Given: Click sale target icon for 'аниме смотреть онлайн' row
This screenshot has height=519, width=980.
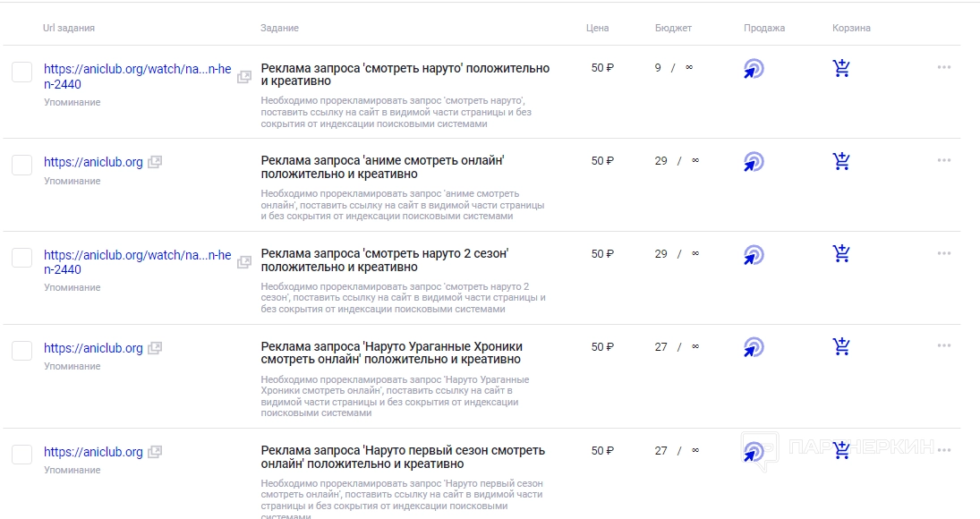Looking at the screenshot, I should (x=754, y=162).
